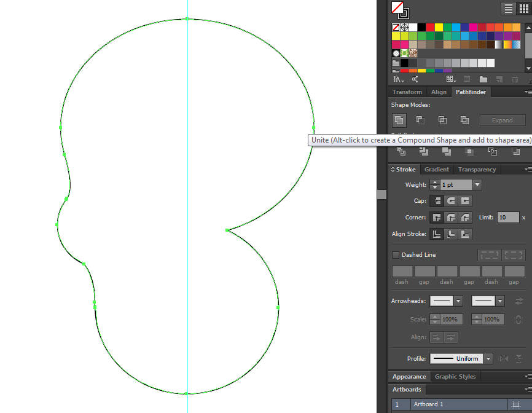This screenshot has width=532, height=413.
Task: Click the Unite shape mode icon
Action: tap(399, 120)
